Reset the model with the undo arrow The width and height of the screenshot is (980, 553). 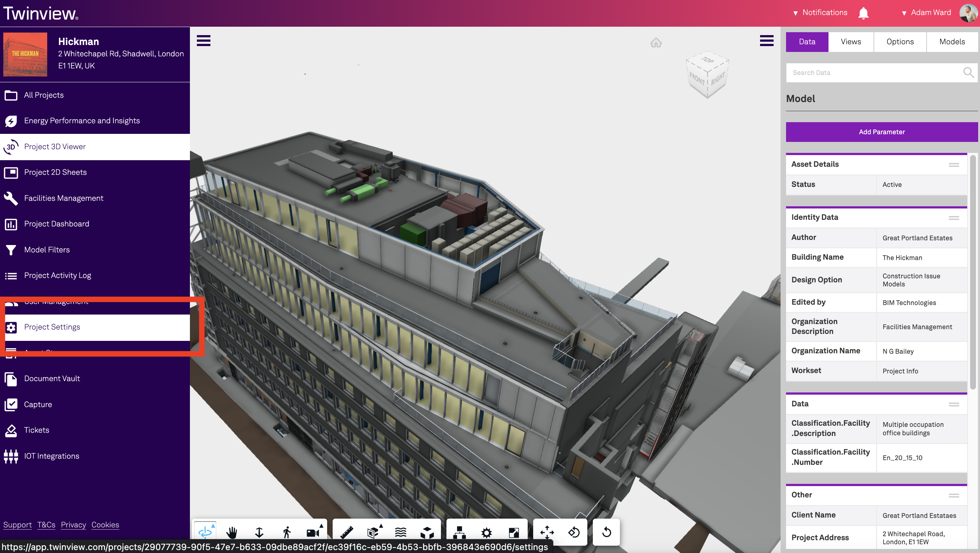(606, 532)
